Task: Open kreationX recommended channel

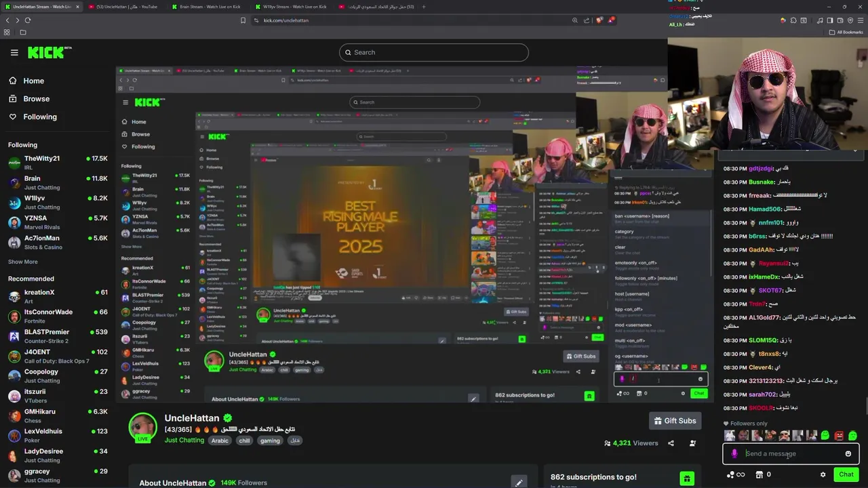Action: tap(57, 296)
